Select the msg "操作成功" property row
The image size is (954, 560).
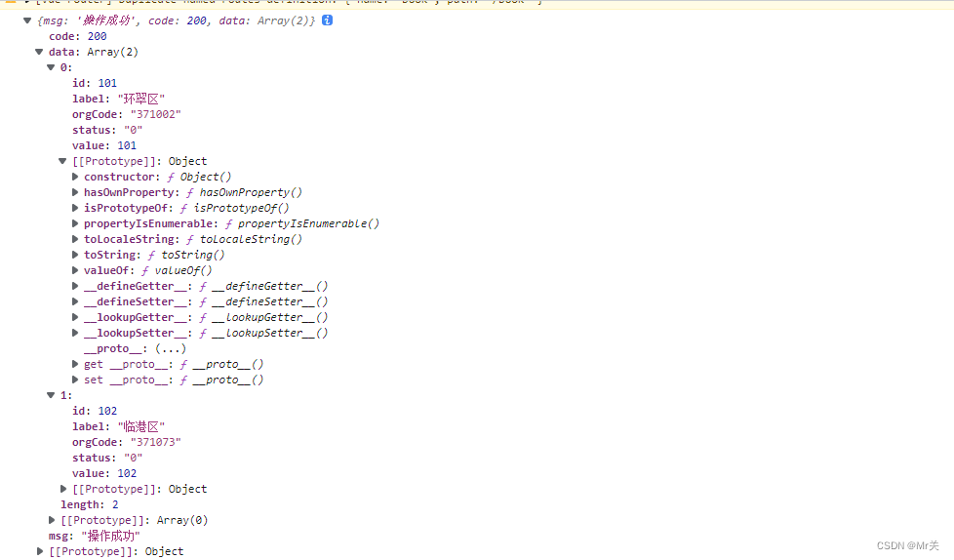point(95,536)
